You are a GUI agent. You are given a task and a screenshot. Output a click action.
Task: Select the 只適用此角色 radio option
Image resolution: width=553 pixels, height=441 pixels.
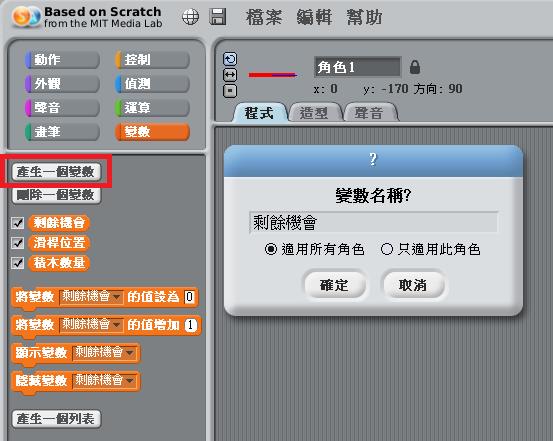pos(431,249)
